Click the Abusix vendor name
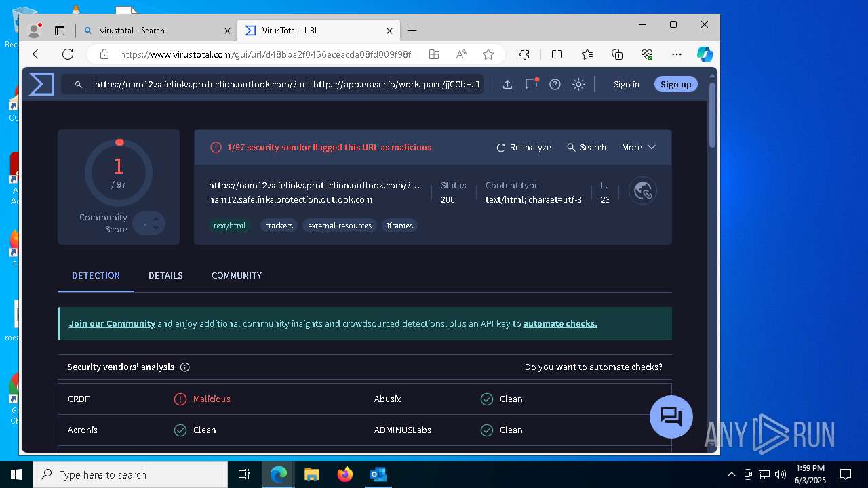Viewport: 868px width, 488px height. [x=388, y=399]
